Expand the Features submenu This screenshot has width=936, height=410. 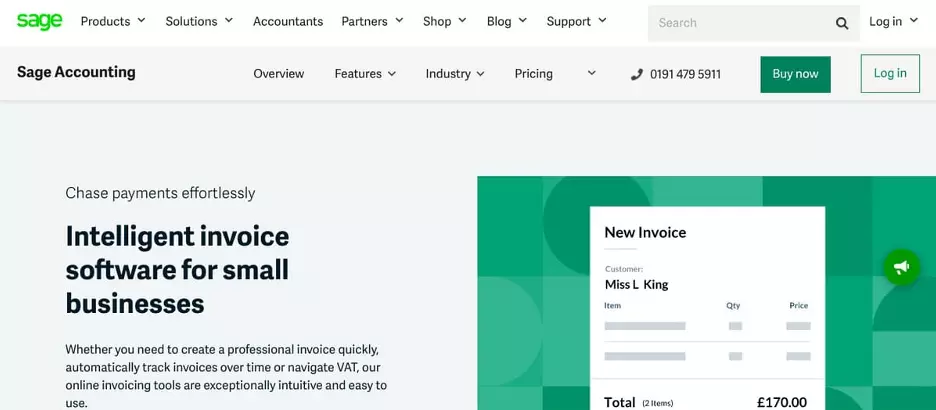coord(365,74)
